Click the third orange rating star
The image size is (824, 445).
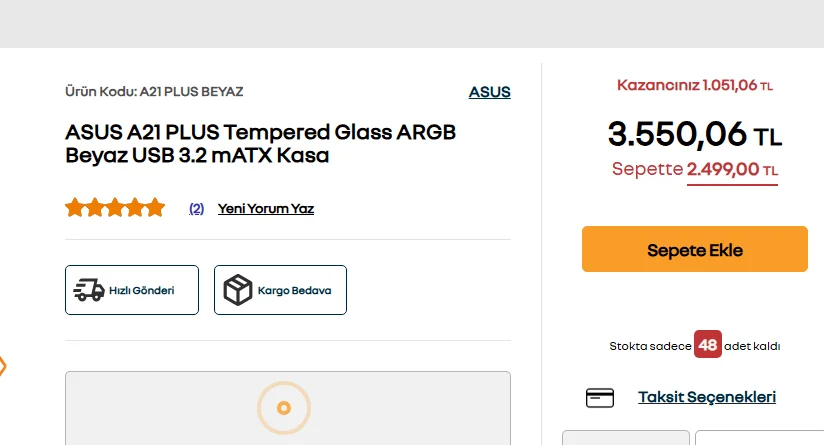click(115, 208)
